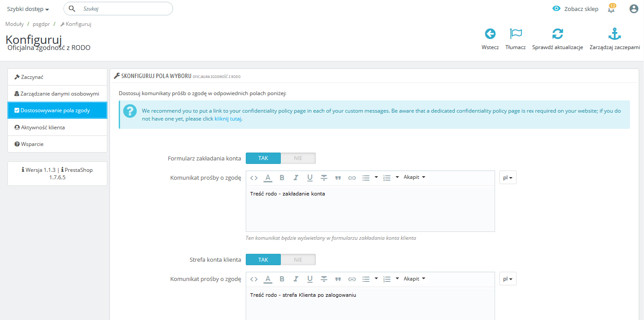Image resolution: width=644 pixels, height=320 pixels.
Task: Click the Sprawdź aktualizacje refresh icon
Action: click(557, 34)
